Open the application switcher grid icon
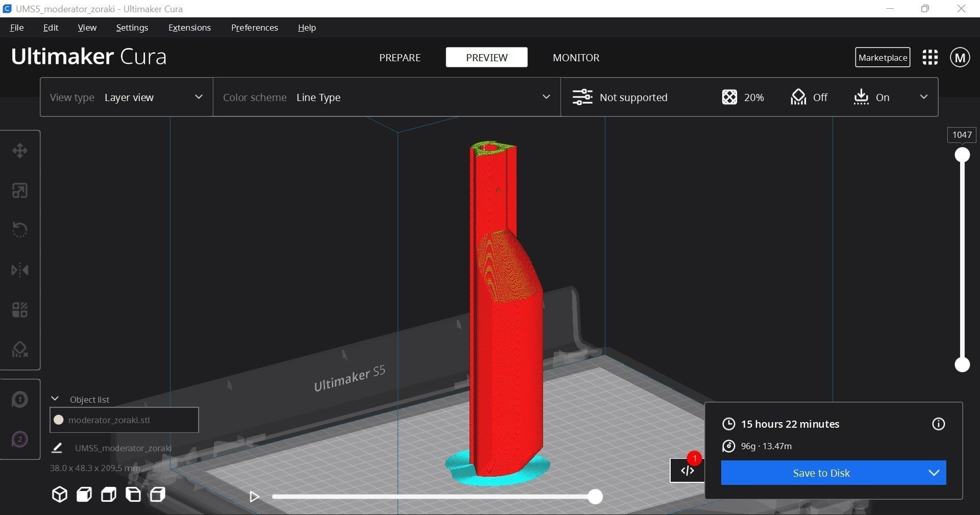 [930, 57]
